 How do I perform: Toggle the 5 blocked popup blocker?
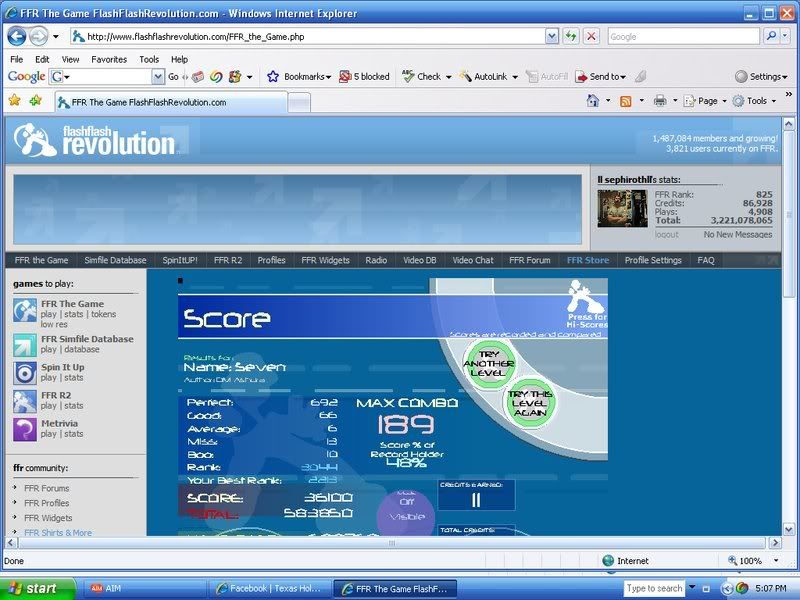365,76
